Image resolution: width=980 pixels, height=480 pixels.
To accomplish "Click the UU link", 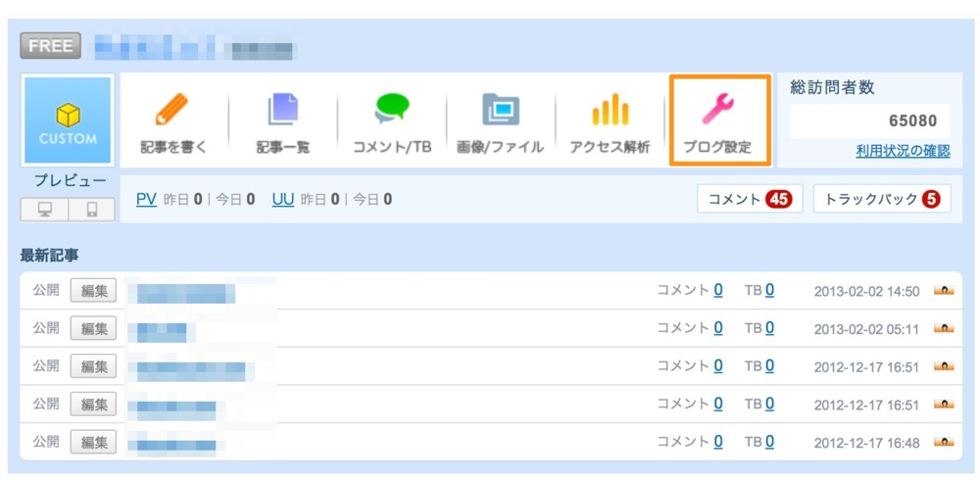I will (x=283, y=200).
